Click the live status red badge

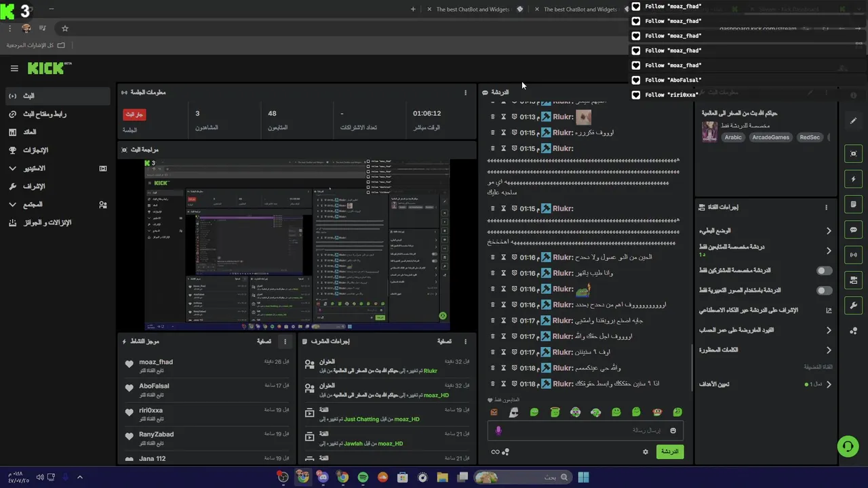tap(134, 115)
